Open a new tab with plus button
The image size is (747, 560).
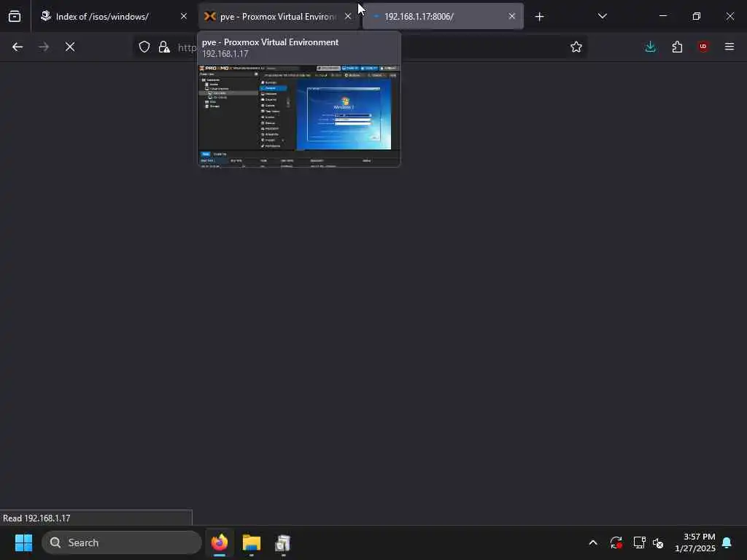pyautogui.click(x=539, y=17)
